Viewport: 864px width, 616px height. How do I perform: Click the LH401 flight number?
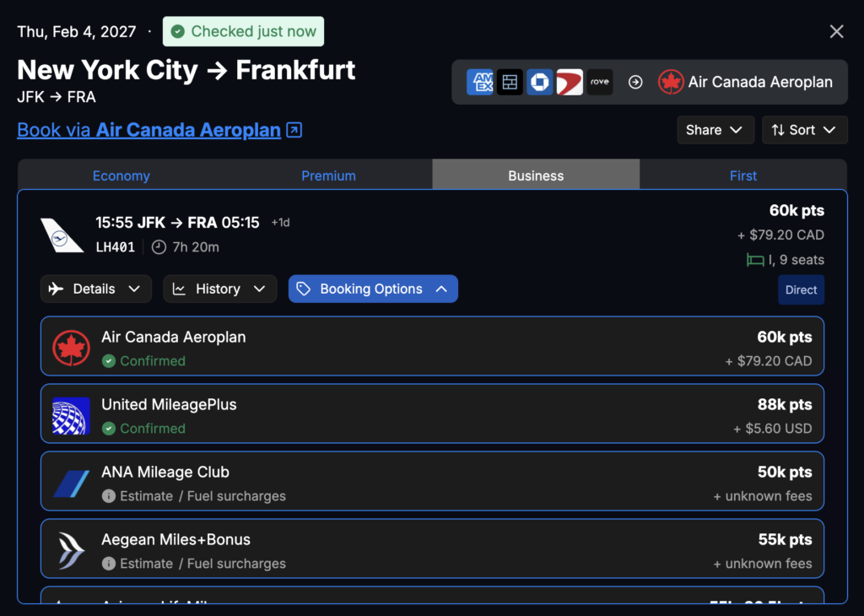coord(115,247)
